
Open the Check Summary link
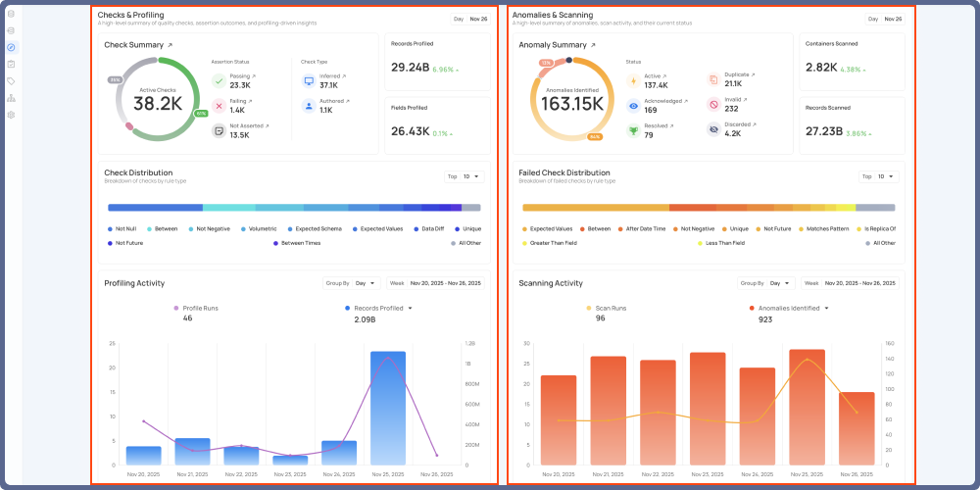tap(169, 45)
